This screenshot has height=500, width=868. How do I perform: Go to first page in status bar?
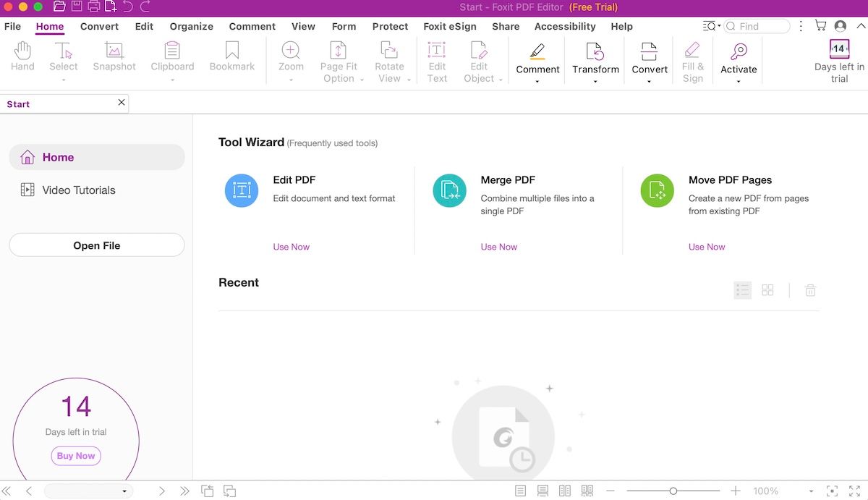pos(7,491)
